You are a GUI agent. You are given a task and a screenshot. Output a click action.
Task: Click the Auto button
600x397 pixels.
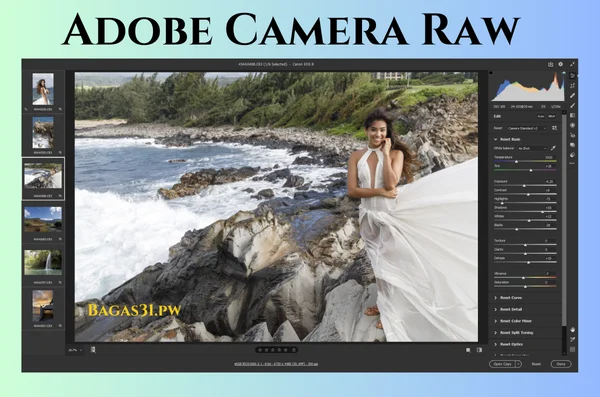[541, 116]
